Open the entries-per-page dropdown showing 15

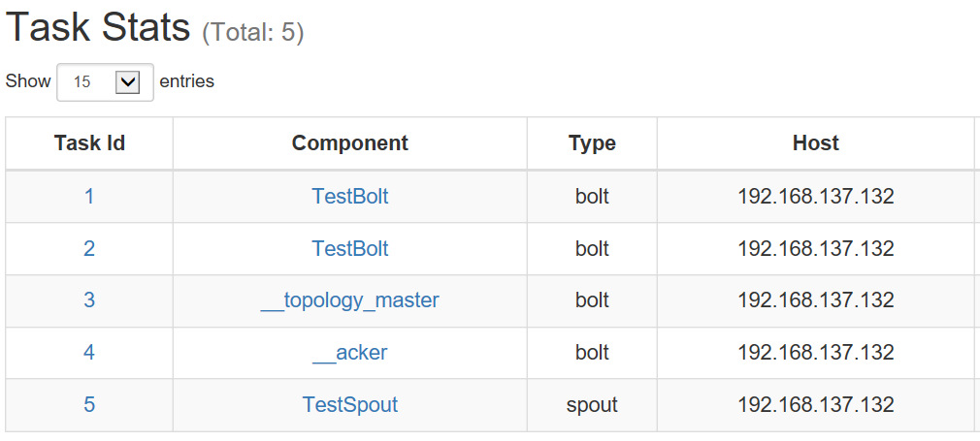[x=104, y=82]
